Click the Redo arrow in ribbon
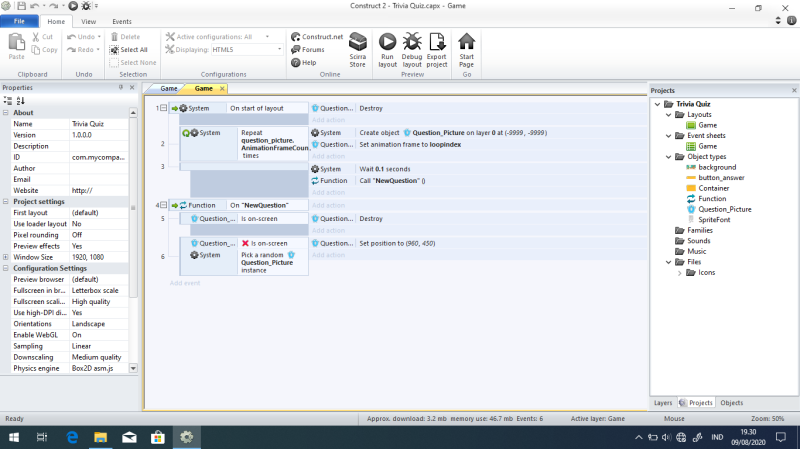 pos(71,49)
